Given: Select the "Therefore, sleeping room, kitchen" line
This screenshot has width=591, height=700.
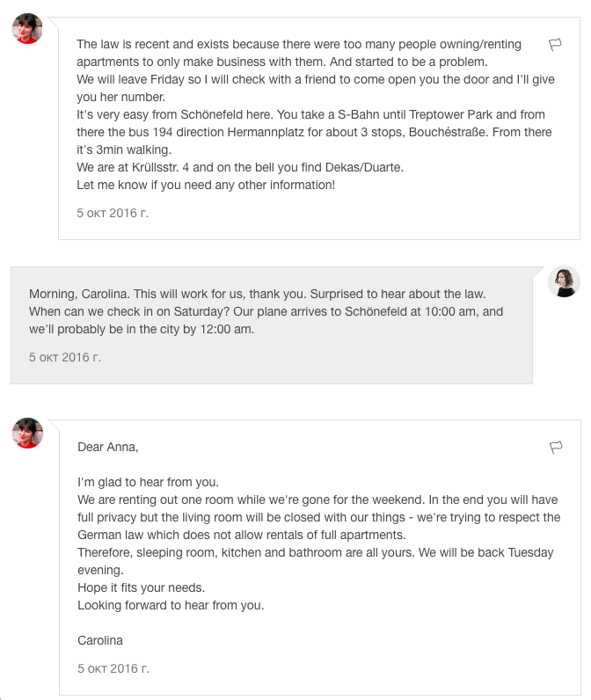Looking at the screenshot, I should click(316, 552).
